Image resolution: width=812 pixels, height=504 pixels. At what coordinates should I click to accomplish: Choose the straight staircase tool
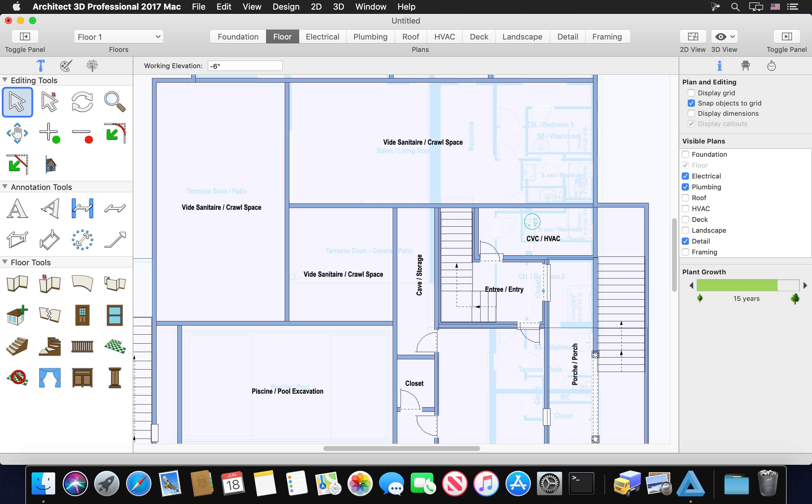17,346
